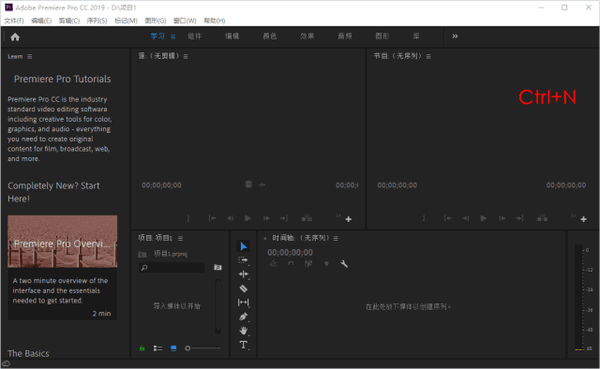Click the timeline timecode 00;00;00;00
This screenshot has height=369, width=600.
290,253
